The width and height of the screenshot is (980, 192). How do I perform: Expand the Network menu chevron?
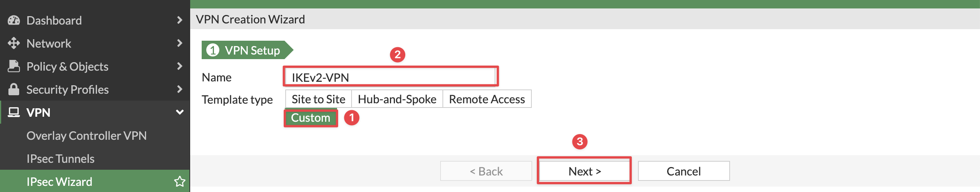pos(179,43)
